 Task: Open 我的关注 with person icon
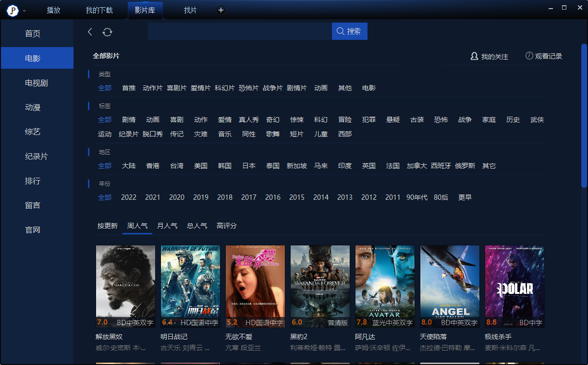489,56
